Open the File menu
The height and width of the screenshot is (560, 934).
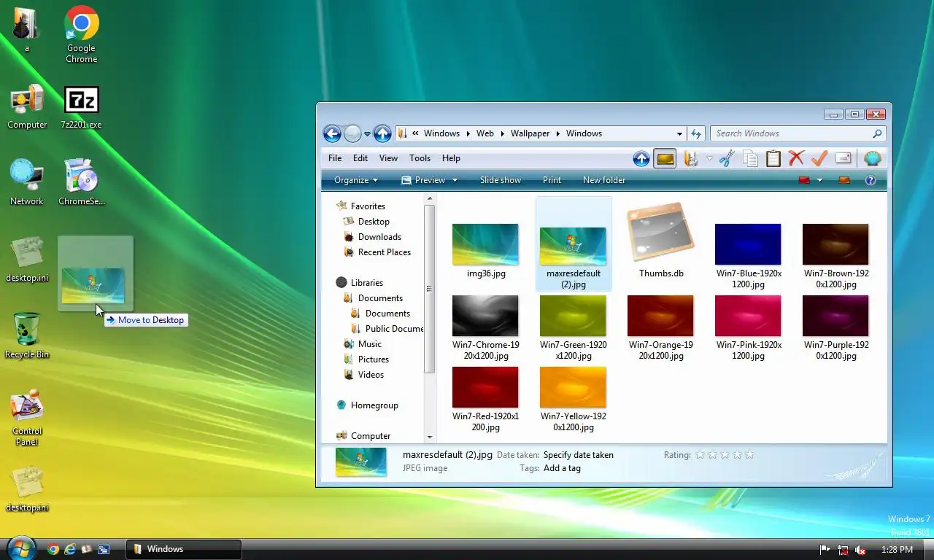[x=335, y=158]
